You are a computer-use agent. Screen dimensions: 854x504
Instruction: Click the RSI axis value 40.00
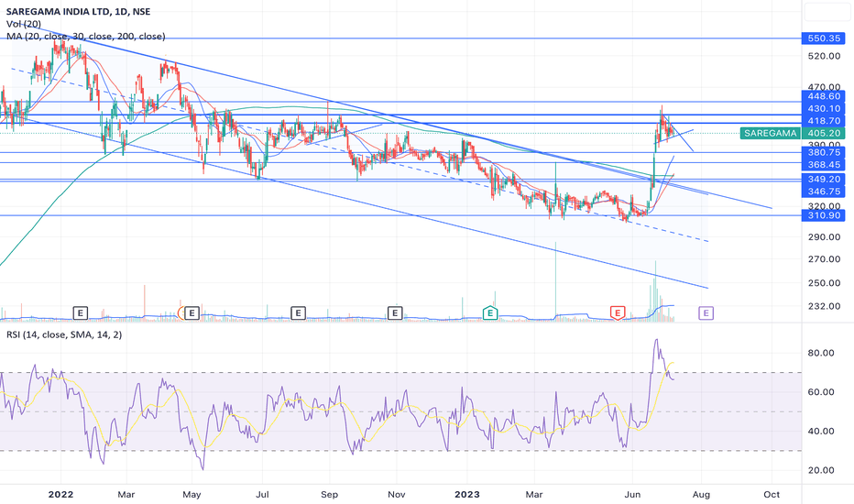coord(821,431)
